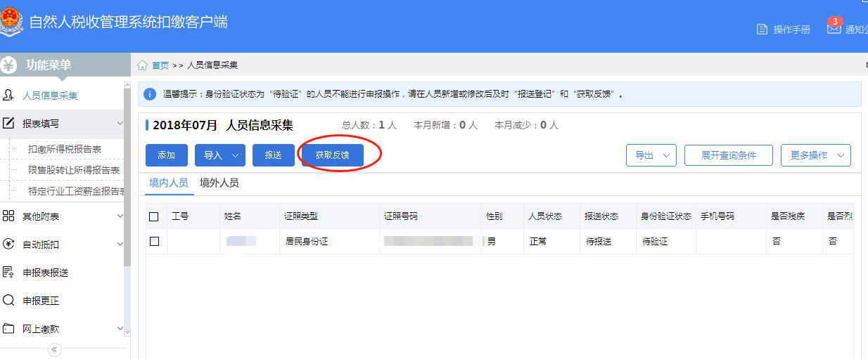Click the yen icon beside 功能菜单
This screenshot has height=359, width=868.
(9, 65)
